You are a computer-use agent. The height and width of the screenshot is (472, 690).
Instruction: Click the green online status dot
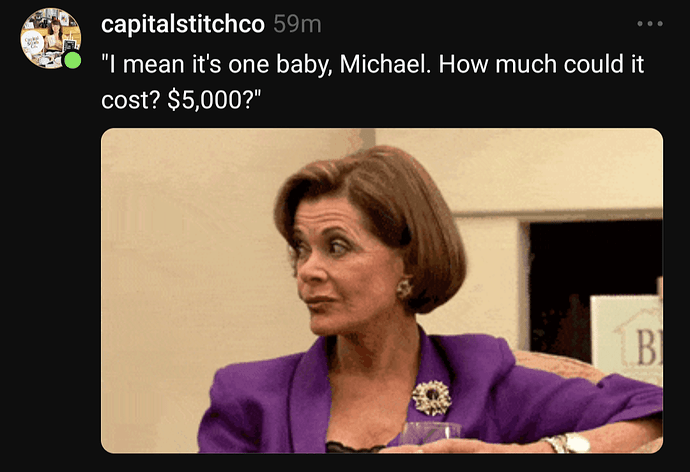[73, 60]
